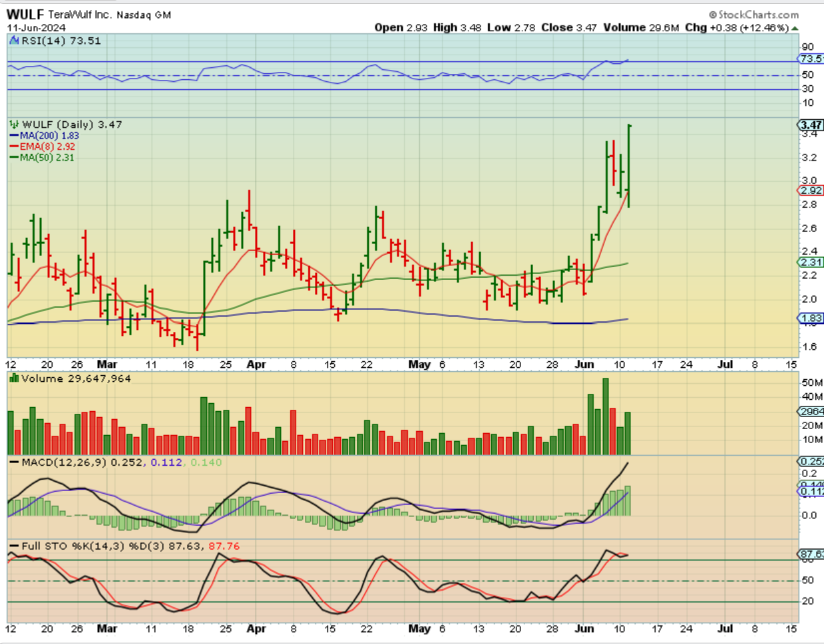
Task: Click the 90 level on the RSI axis
Action: (x=807, y=47)
